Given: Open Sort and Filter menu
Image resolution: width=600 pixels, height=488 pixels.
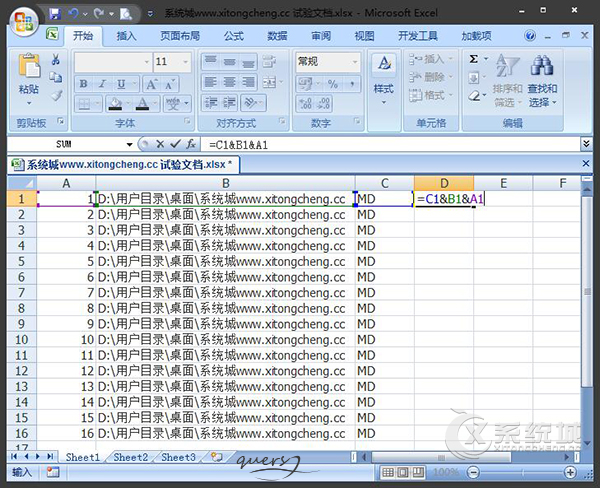Looking at the screenshot, I should 507,80.
